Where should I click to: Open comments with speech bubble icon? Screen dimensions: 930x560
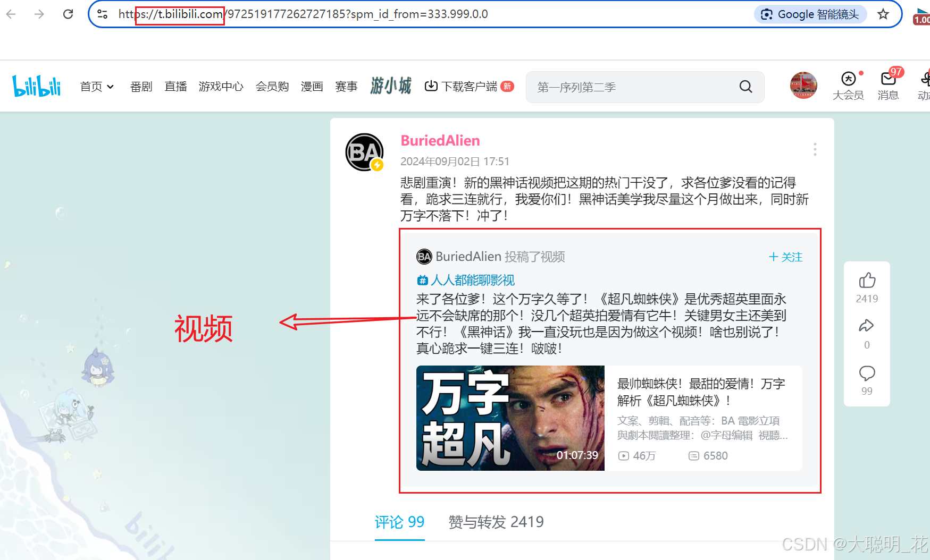(867, 373)
